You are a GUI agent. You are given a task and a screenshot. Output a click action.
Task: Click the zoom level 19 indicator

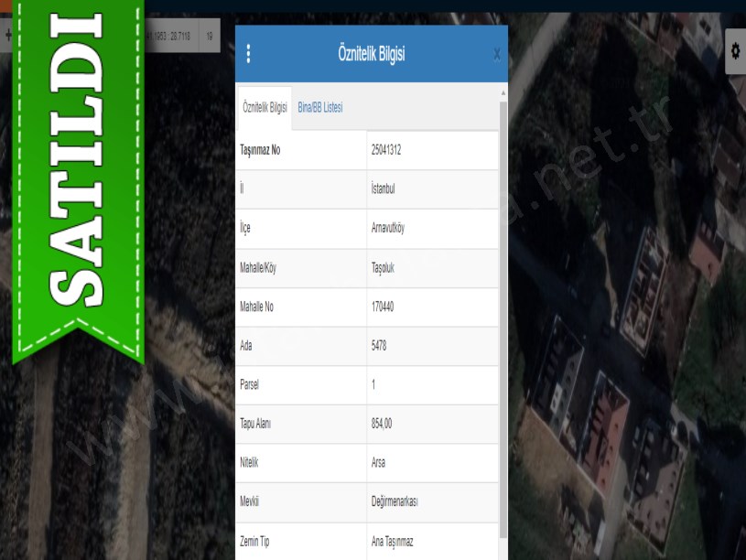tap(210, 36)
